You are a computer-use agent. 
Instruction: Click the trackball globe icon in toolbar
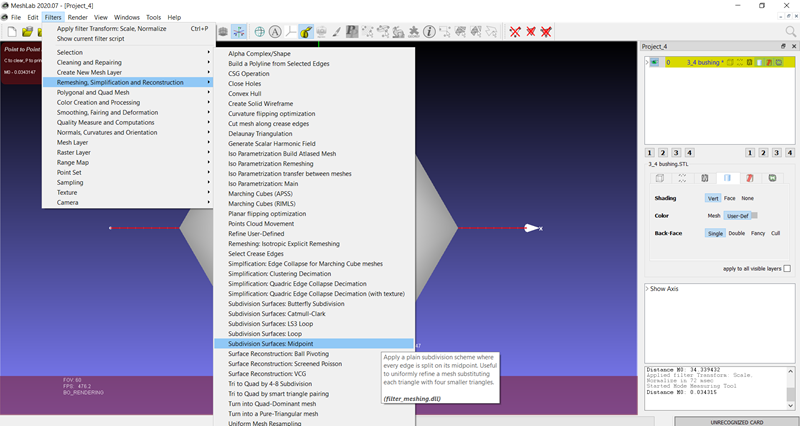260,32
